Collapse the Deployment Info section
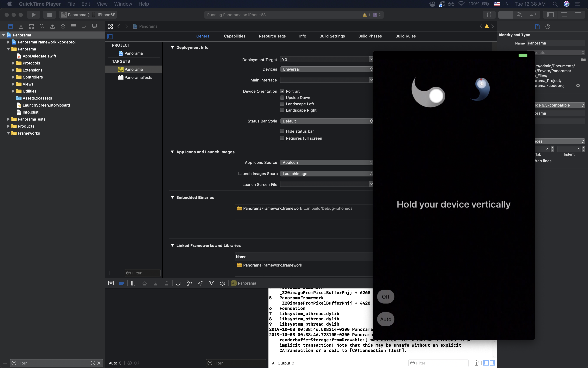Viewport: 588px width, 368px height. pos(172,47)
